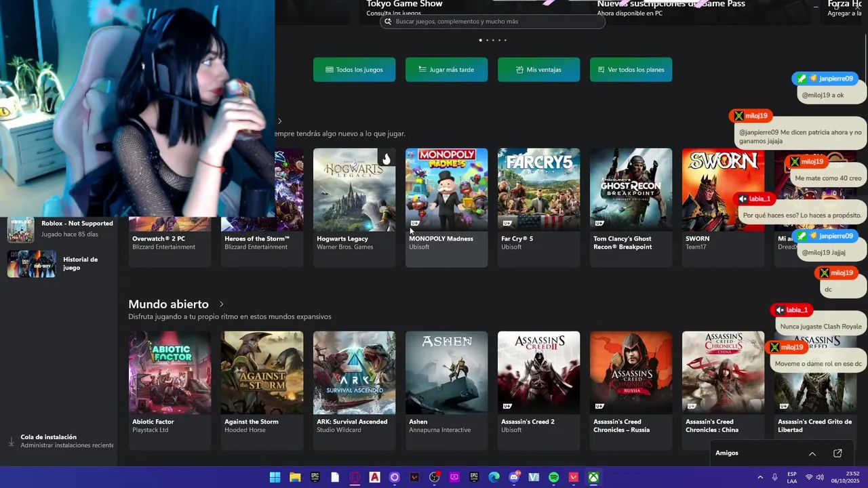
Task: Click the Ubisoft publisher under Far Cry 5
Action: (511, 247)
